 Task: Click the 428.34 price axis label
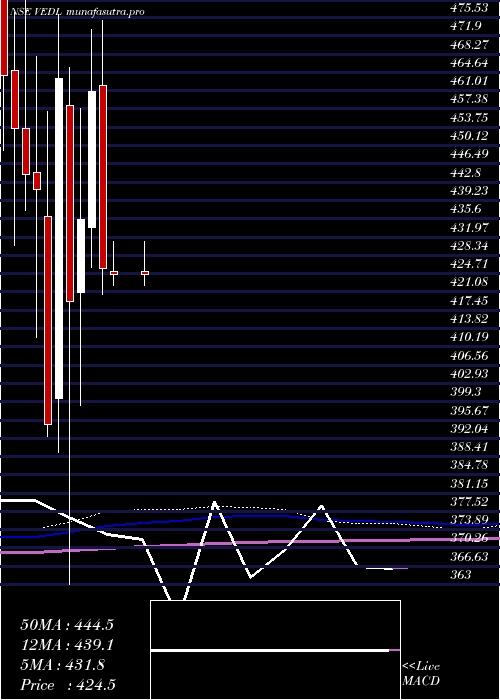(470, 245)
